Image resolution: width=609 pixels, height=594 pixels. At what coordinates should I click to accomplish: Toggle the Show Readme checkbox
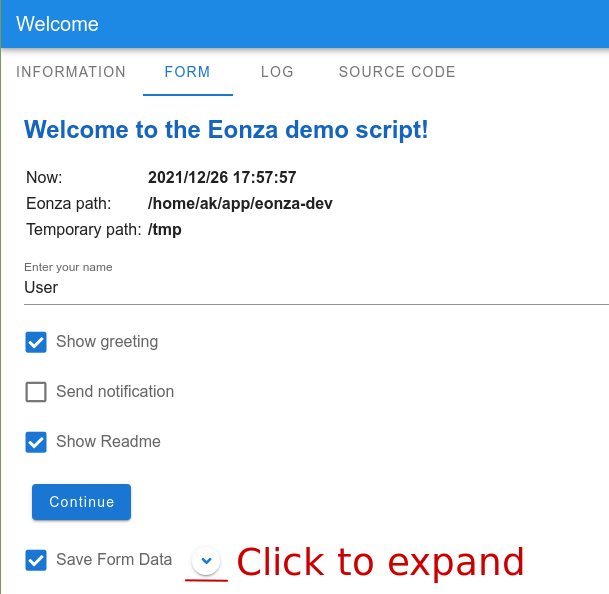click(36, 442)
